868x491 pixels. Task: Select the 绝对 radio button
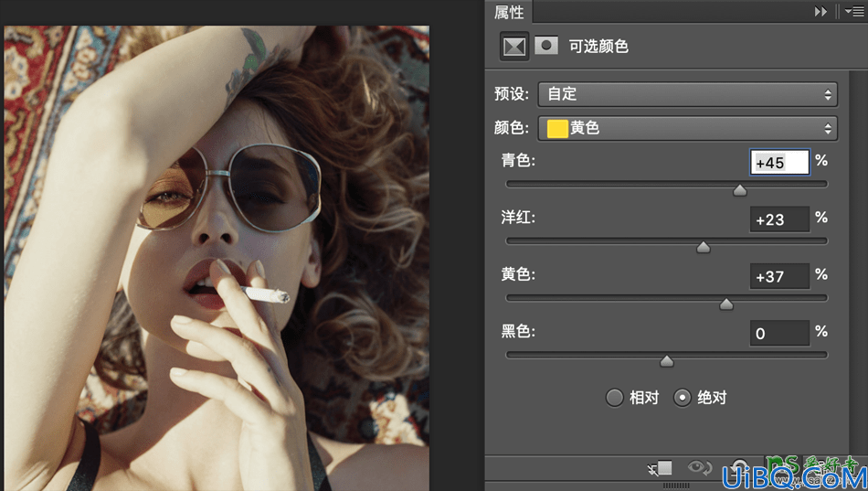pos(682,398)
